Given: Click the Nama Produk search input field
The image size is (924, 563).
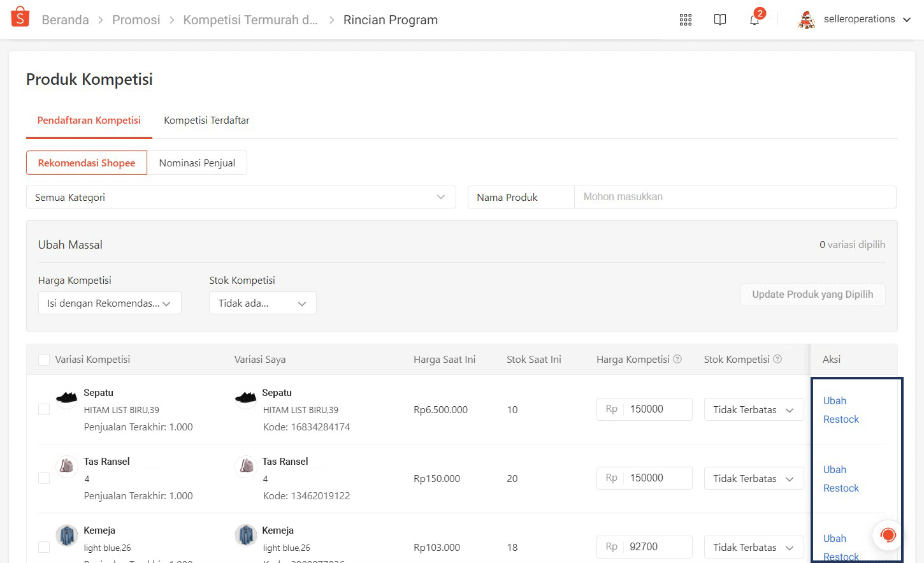Looking at the screenshot, I should click(x=735, y=197).
